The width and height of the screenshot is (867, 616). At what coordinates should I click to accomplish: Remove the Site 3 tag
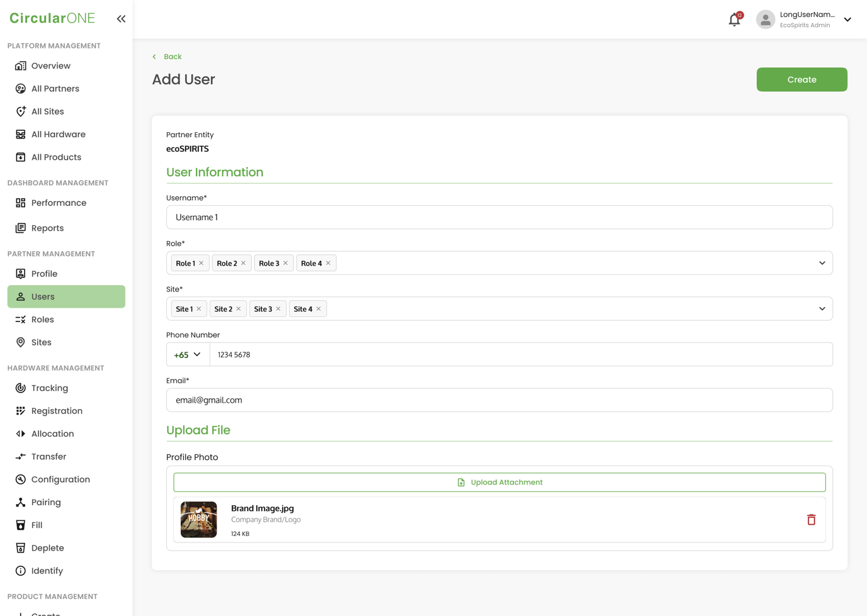point(278,309)
